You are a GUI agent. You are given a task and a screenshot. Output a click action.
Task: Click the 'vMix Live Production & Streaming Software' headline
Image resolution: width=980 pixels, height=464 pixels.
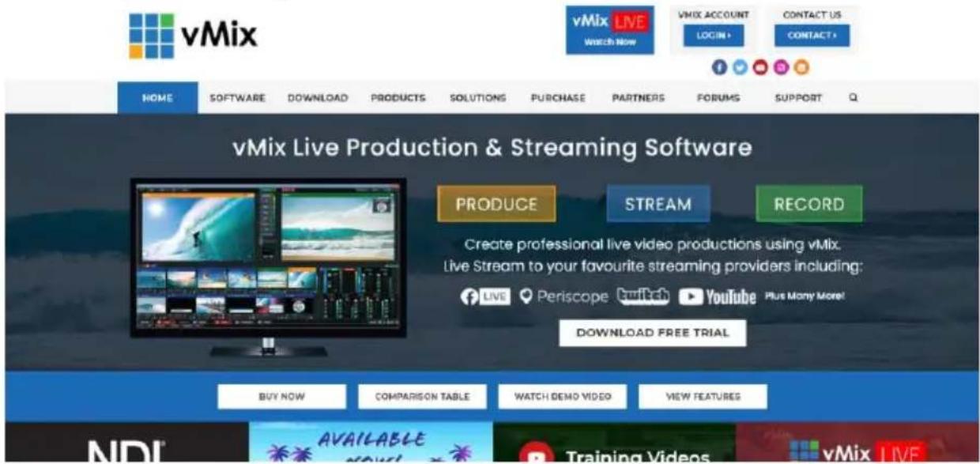492,147
